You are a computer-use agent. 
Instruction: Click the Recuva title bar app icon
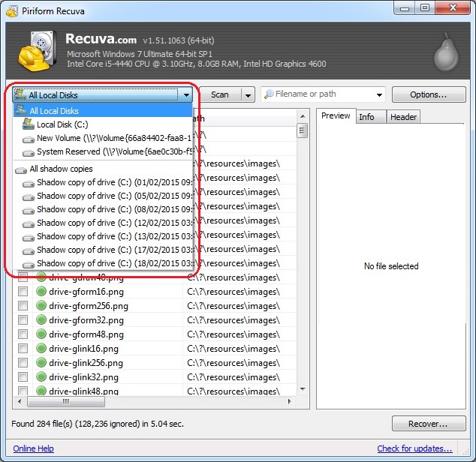pos(12,11)
